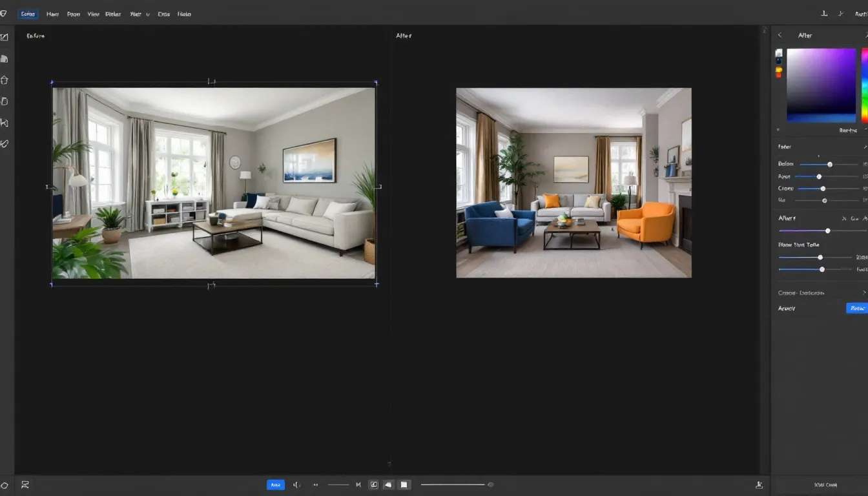Toggle the white square view-mode button at bottom

coord(404,484)
